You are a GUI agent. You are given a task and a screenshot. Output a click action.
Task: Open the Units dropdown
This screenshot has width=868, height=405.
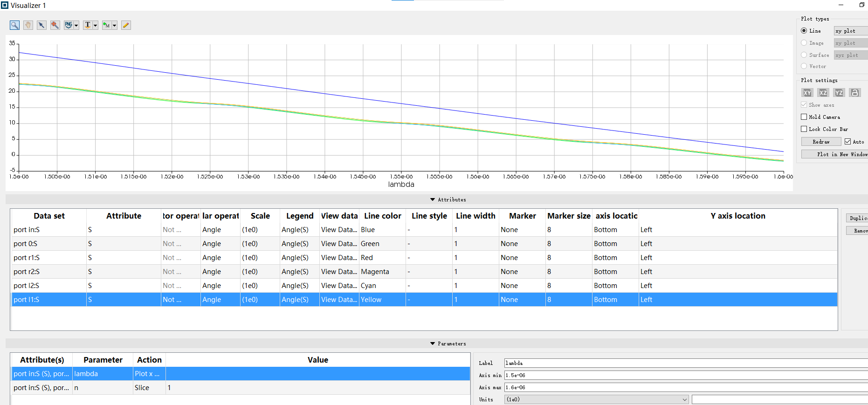597,399
